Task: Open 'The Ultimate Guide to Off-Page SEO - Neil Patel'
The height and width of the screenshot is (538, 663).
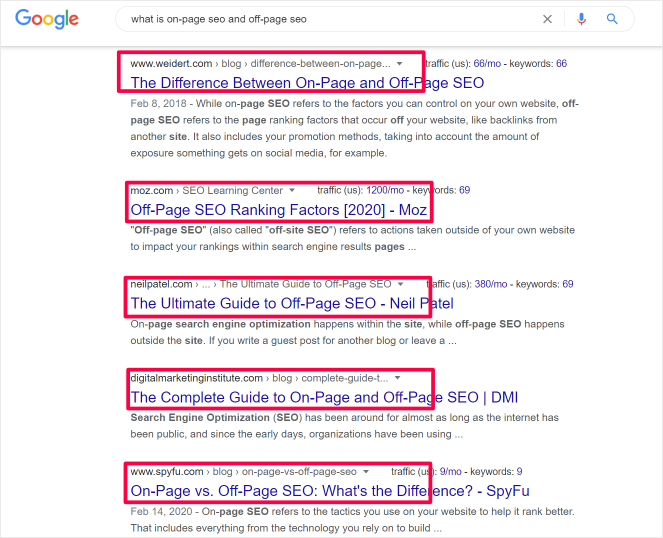Action: click(292, 303)
